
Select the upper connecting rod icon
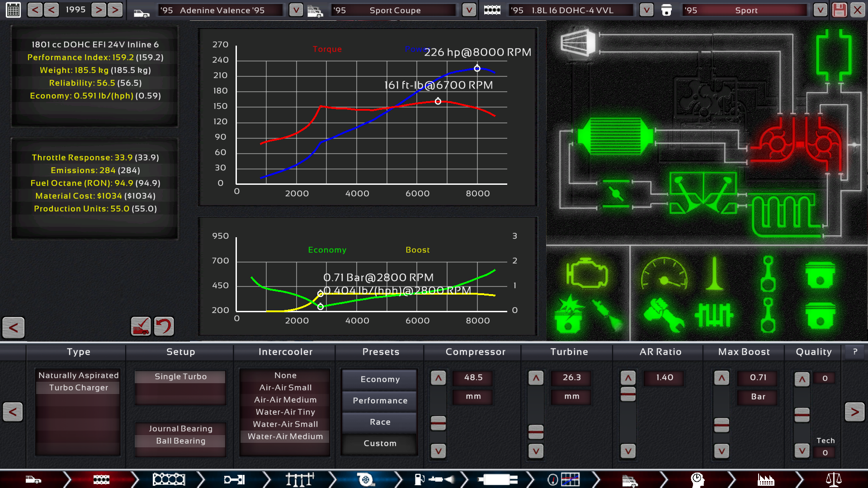[768, 274]
